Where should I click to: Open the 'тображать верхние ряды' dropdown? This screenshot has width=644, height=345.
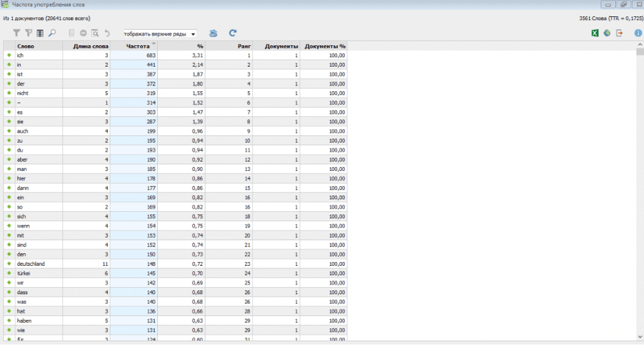click(160, 34)
